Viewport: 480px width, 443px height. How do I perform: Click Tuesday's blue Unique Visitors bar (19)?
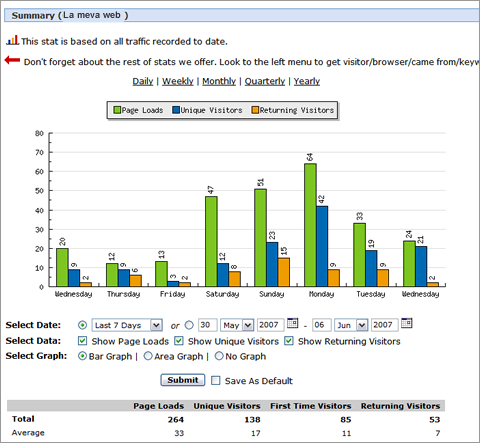point(371,268)
